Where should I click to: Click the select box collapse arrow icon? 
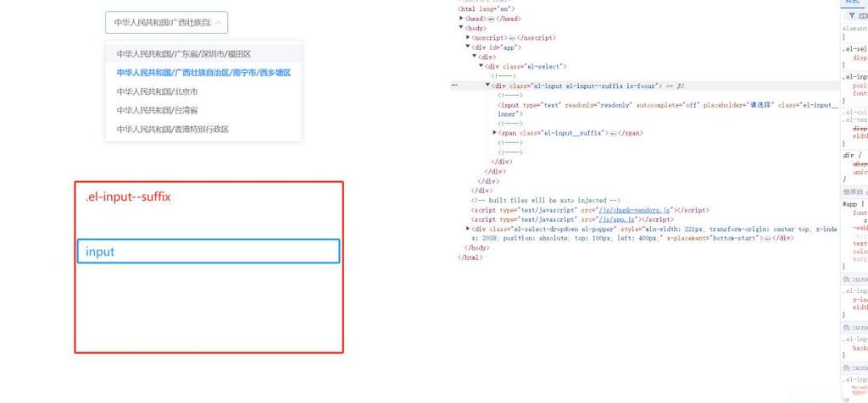click(218, 23)
